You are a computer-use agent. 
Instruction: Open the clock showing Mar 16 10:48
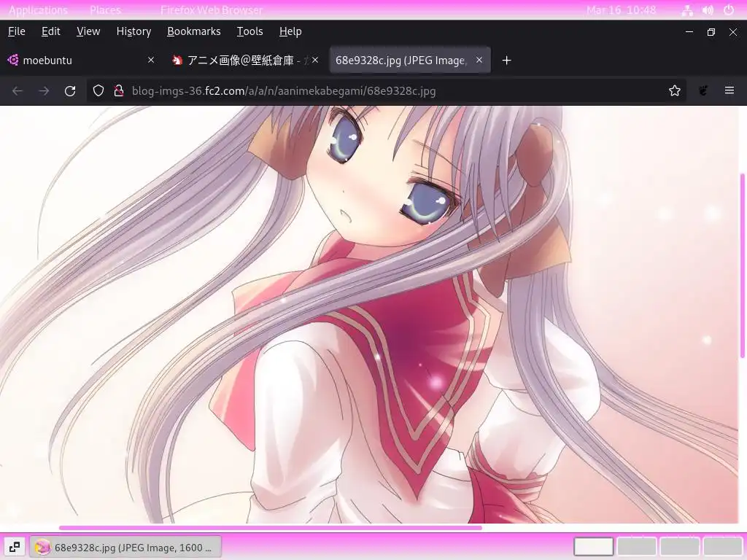621,10
